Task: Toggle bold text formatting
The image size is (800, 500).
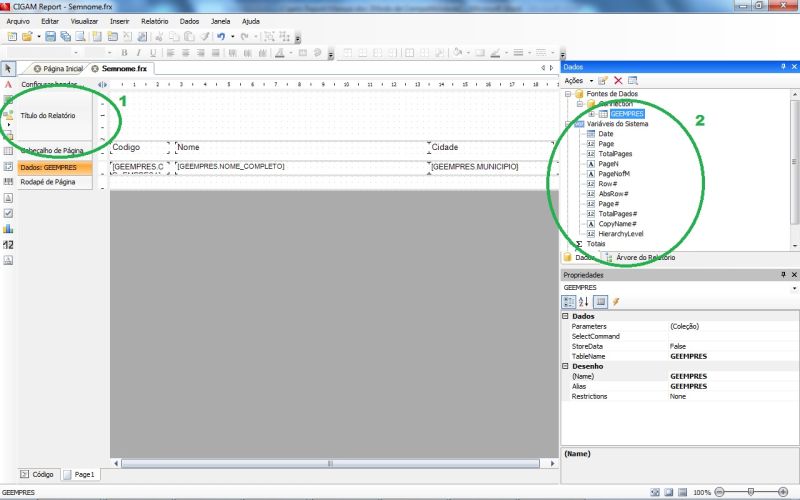Action: pyautogui.click(x=124, y=53)
